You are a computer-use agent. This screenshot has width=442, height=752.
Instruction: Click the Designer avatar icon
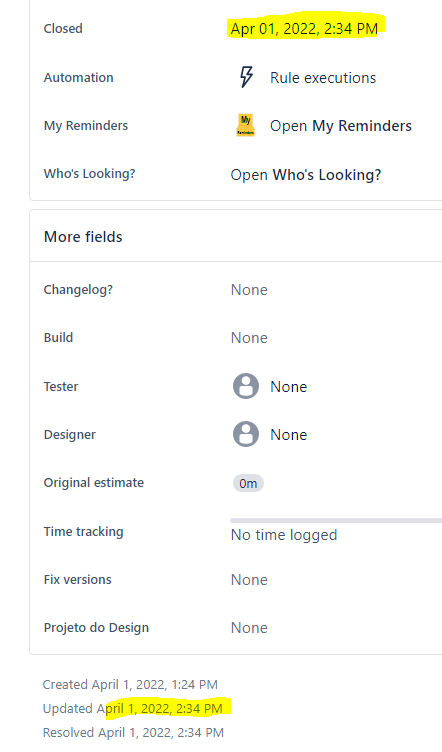pyautogui.click(x=246, y=434)
